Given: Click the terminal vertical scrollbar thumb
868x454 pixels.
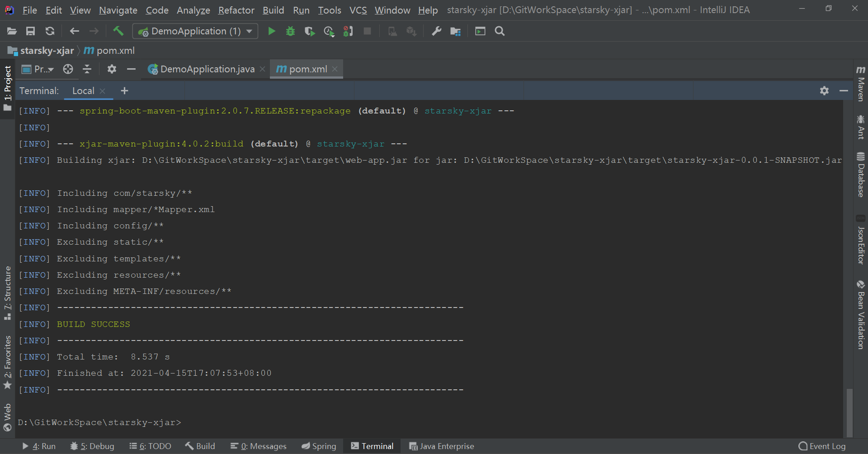Looking at the screenshot, I should point(849,412).
